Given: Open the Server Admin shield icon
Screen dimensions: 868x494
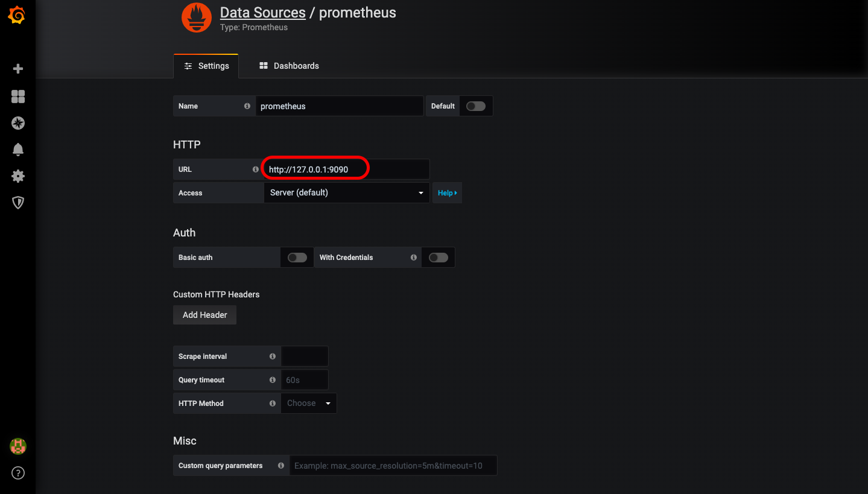Looking at the screenshot, I should [18, 203].
